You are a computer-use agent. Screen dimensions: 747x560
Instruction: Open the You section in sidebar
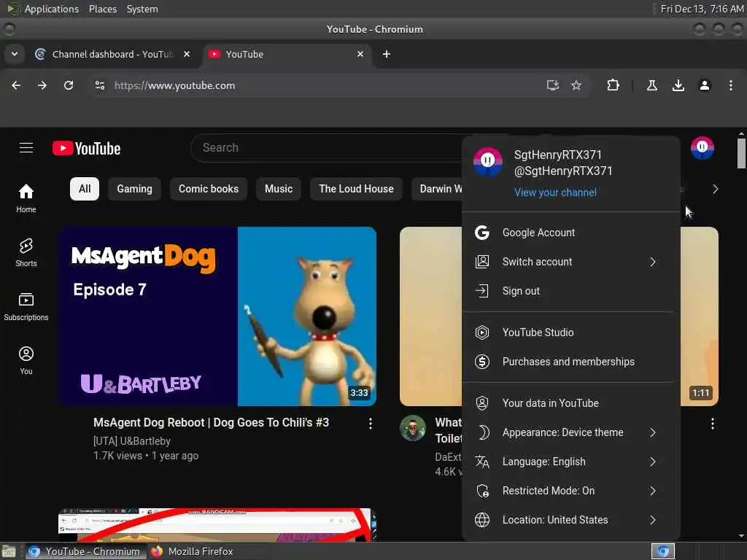point(26,360)
